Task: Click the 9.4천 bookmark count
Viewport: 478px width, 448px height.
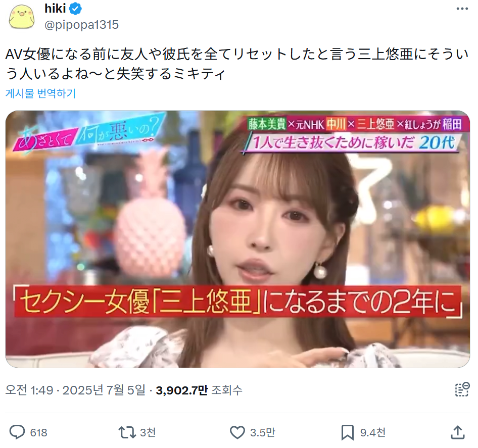Action: [373, 432]
